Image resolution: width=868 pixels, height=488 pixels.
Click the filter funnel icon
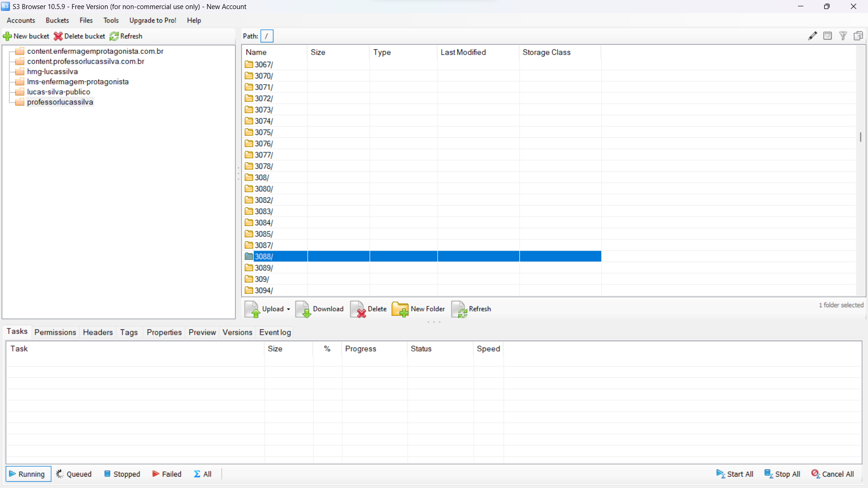(x=843, y=36)
